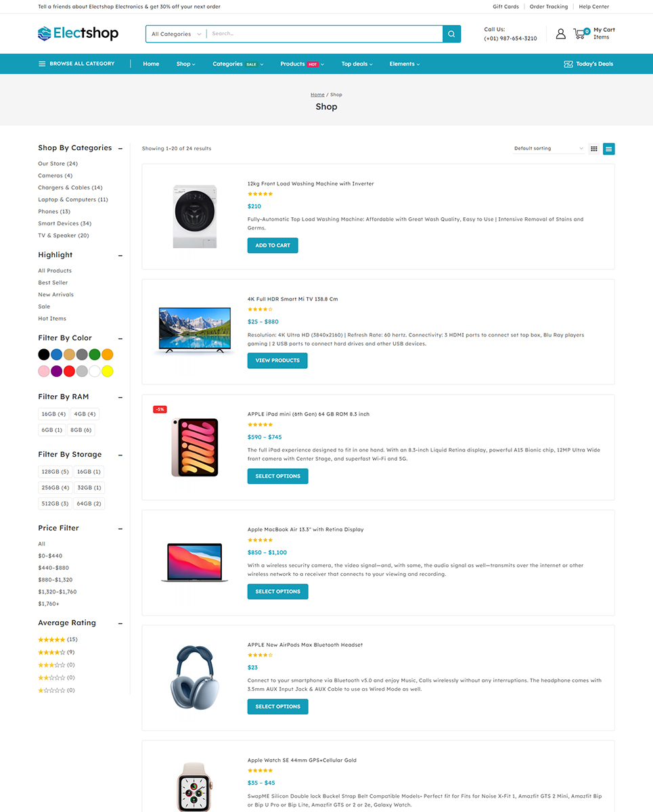Open the shopping cart icon
The height and width of the screenshot is (812, 653).
point(579,33)
